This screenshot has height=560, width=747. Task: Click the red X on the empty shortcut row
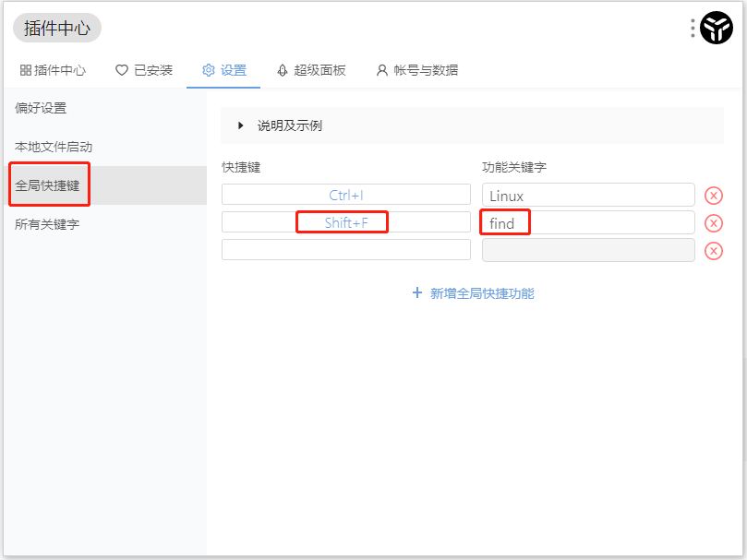coord(714,250)
